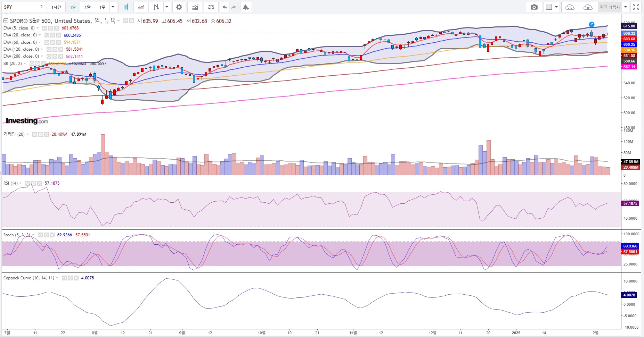Open settings of EMA (20, close, 0)
The image size is (644, 337).
coord(53,35)
